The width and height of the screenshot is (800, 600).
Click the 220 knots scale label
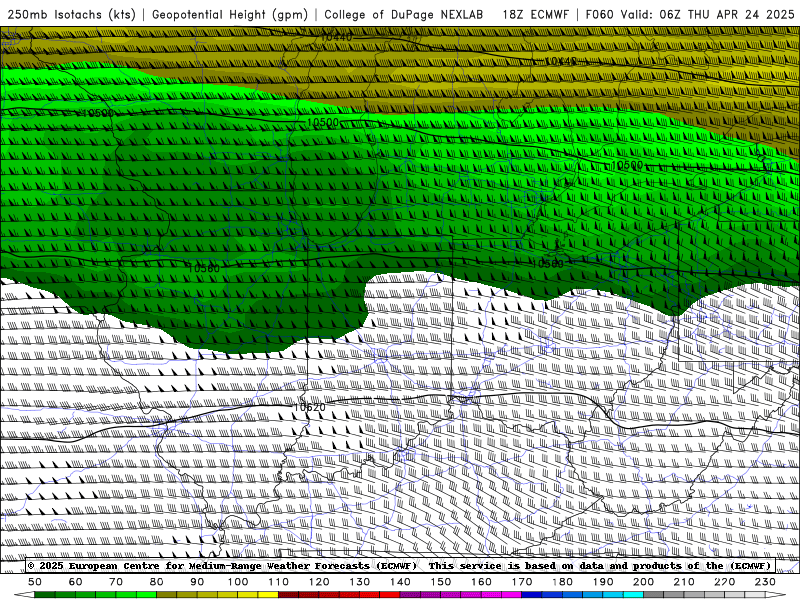[724, 582]
